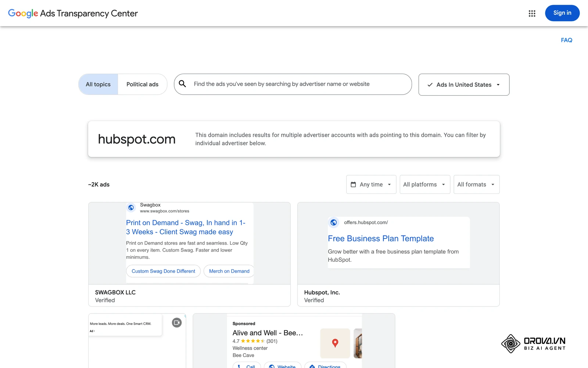
Task: Open the Alive and Well sponsored ad
Action: click(x=294, y=341)
